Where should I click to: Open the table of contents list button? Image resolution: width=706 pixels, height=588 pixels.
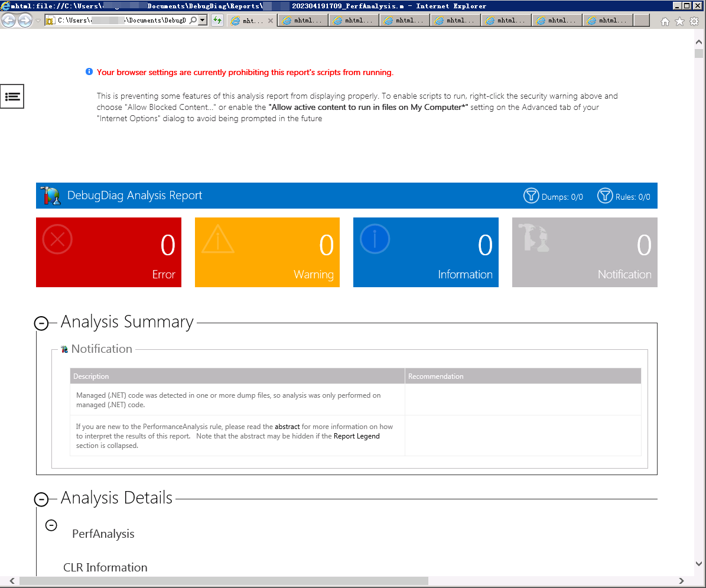[x=12, y=96]
